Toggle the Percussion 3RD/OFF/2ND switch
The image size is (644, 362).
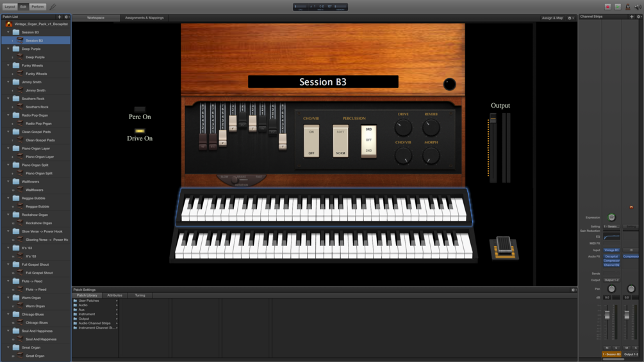pos(369,142)
